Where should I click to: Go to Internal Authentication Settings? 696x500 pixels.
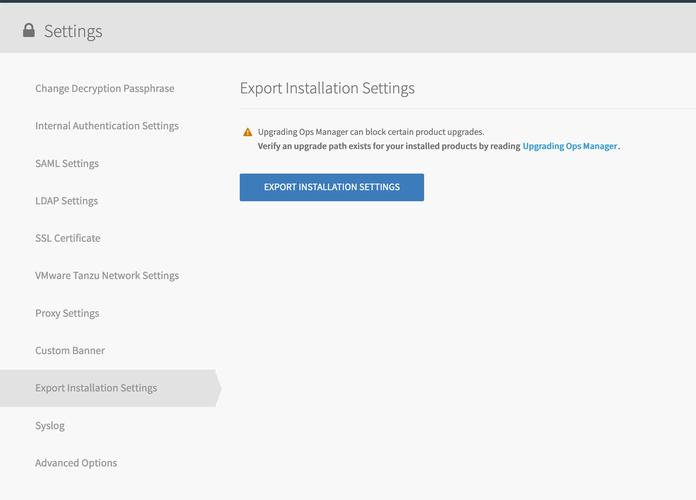(106, 126)
